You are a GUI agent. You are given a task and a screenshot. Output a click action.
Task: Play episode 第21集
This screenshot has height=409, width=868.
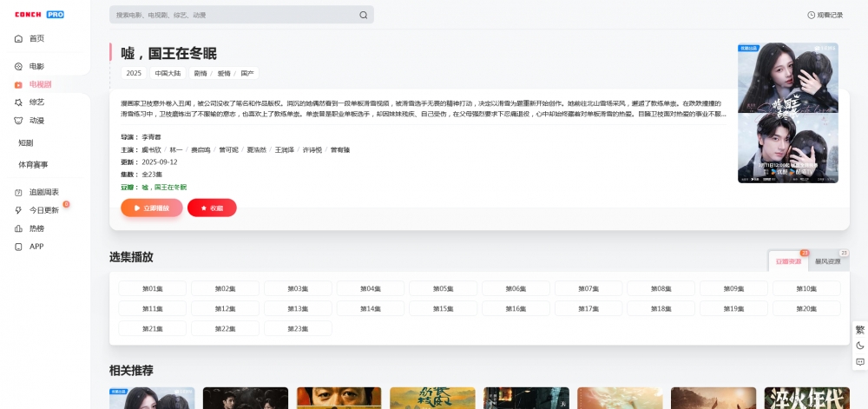(x=152, y=328)
